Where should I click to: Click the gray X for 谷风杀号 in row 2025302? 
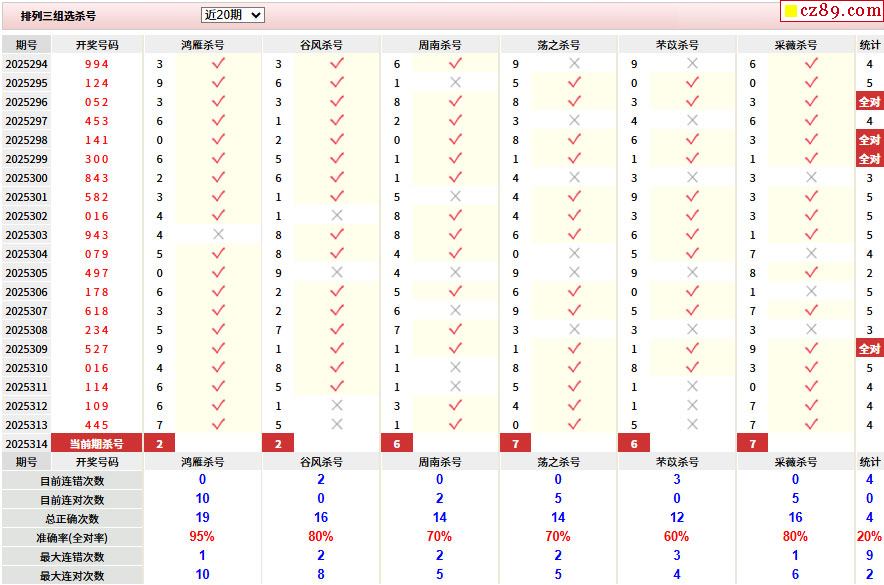point(337,216)
